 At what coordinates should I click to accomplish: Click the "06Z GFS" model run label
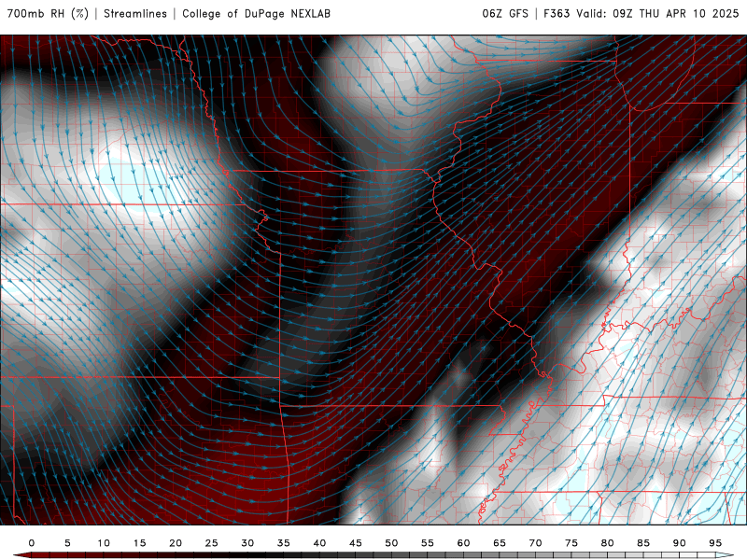[x=505, y=14]
